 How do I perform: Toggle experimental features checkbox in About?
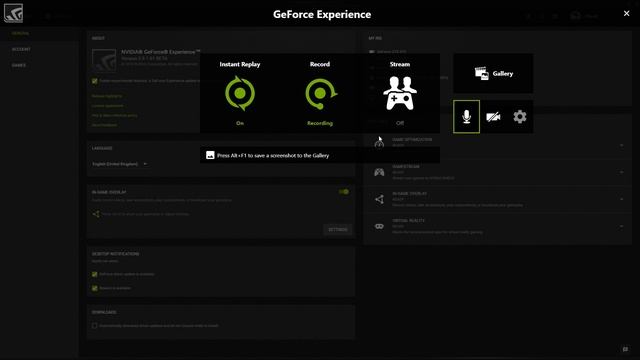pyautogui.click(x=95, y=81)
